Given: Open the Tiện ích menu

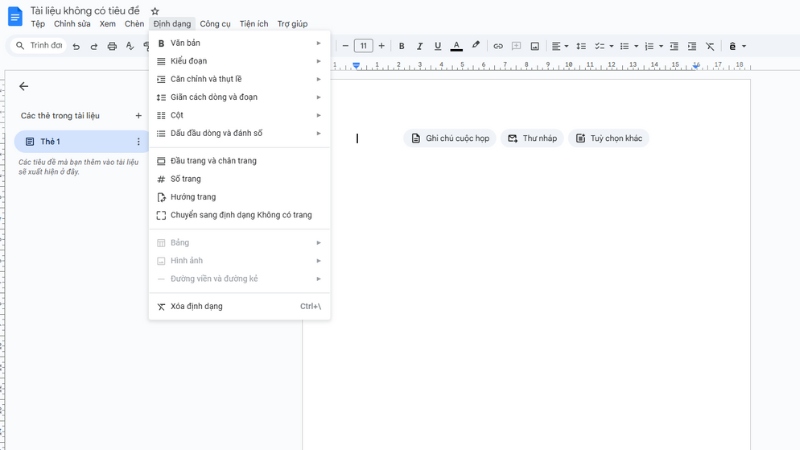Looking at the screenshot, I should (x=254, y=23).
